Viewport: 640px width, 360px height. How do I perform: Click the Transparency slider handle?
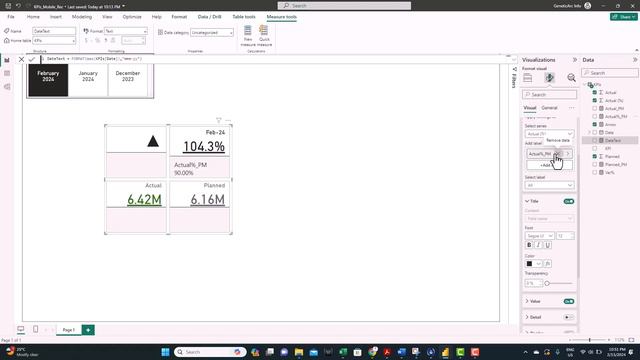pos(547,283)
